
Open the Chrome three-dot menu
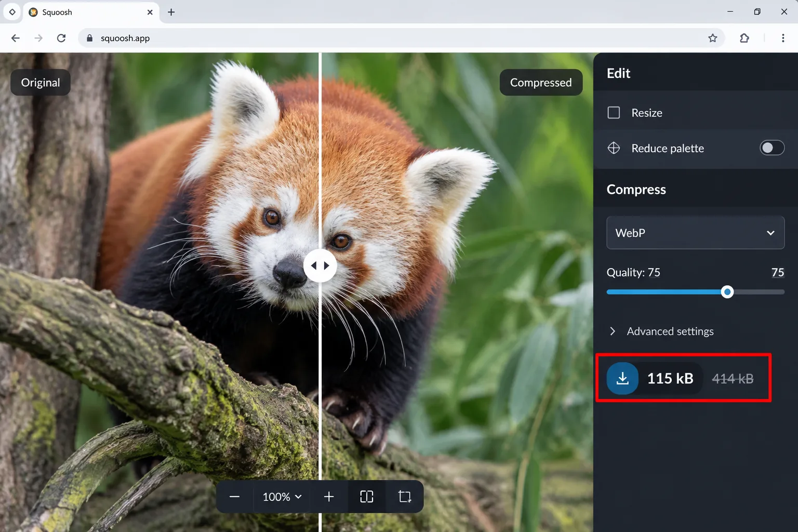click(x=783, y=38)
